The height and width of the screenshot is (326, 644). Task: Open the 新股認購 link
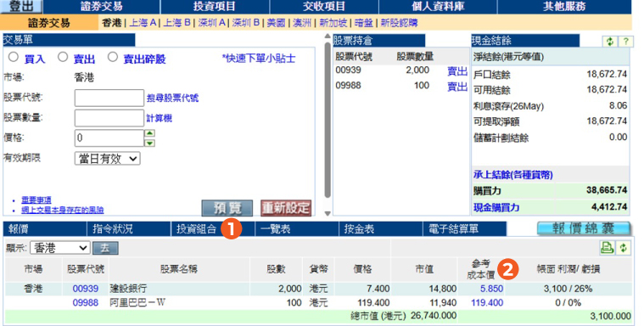pyautogui.click(x=400, y=23)
